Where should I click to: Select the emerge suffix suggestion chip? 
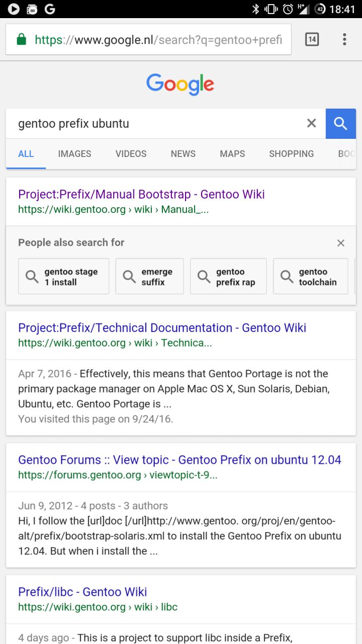pos(149,276)
